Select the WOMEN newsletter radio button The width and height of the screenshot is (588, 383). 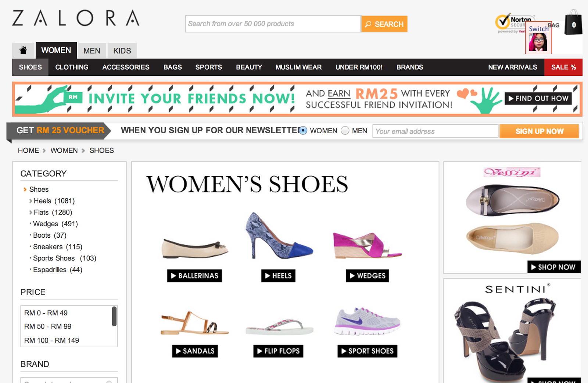(302, 131)
